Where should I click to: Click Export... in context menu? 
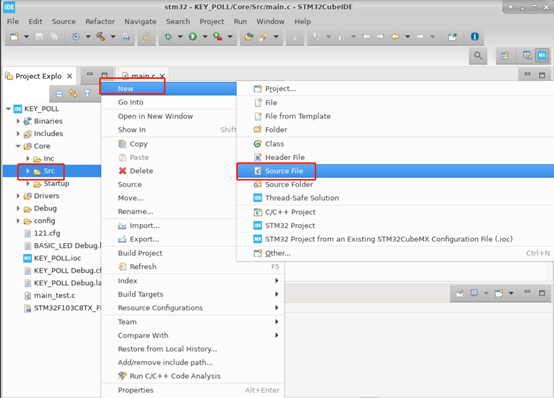[169, 239]
